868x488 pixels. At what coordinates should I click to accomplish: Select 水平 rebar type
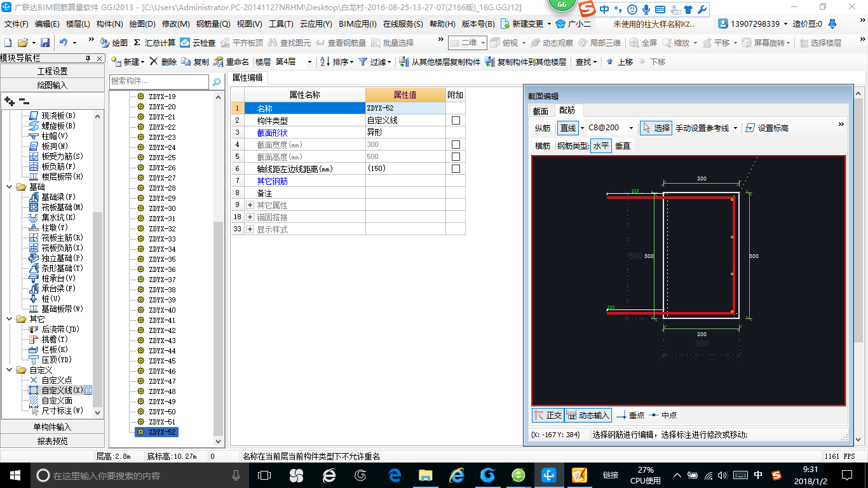601,146
